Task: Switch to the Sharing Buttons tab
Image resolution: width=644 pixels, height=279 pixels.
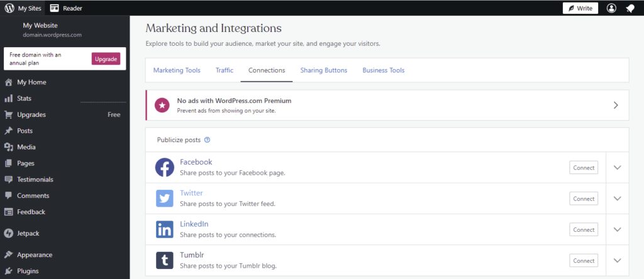Action: (x=324, y=70)
